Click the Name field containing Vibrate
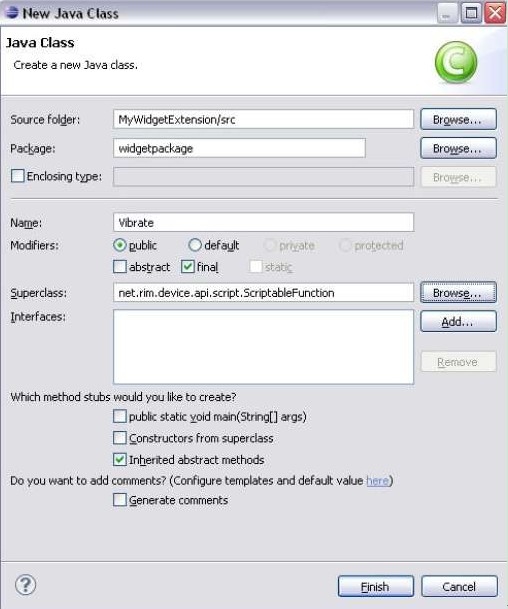The width and height of the screenshot is (508, 609). 263,222
